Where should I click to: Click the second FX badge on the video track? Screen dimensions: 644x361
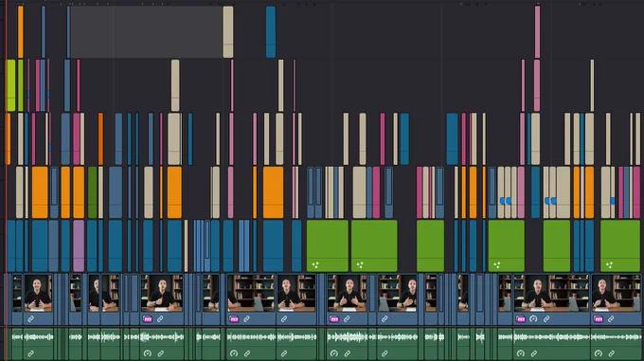234,319
